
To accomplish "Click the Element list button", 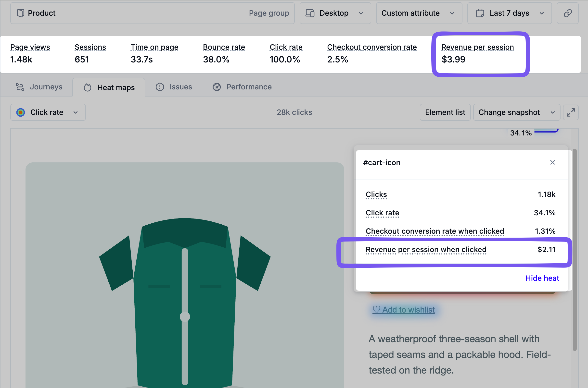I will (445, 112).
